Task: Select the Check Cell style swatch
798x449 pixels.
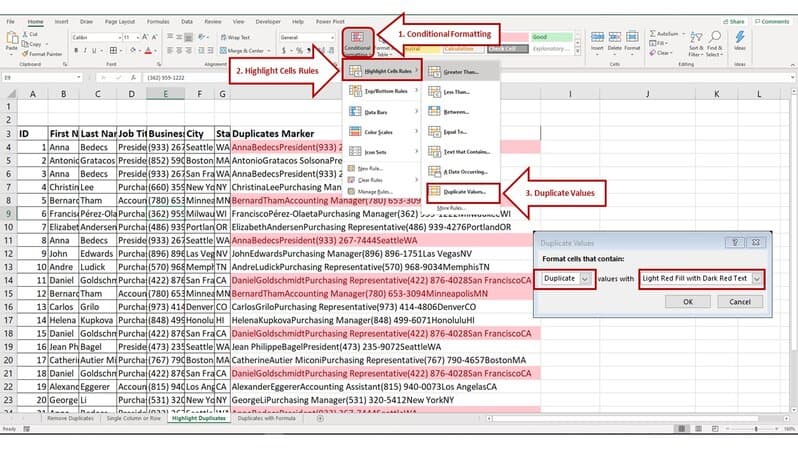Action: click(507, 49)
